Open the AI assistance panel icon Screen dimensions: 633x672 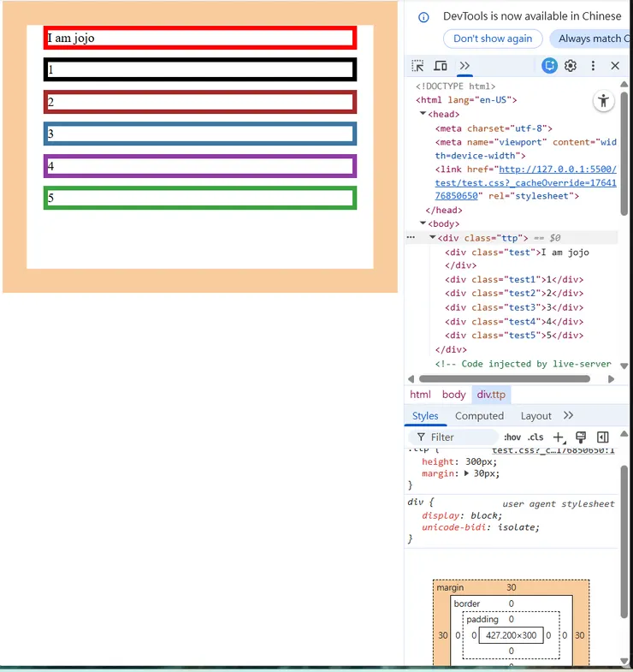(549, 66)
